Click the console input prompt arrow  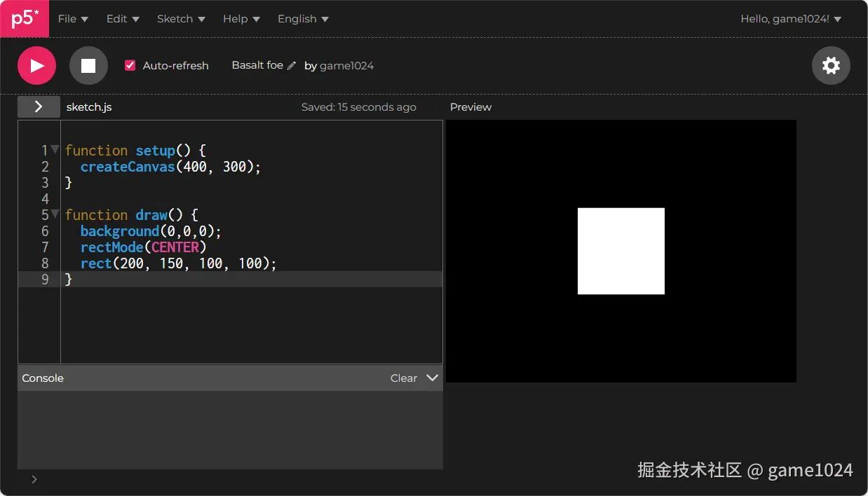point(34,479)
